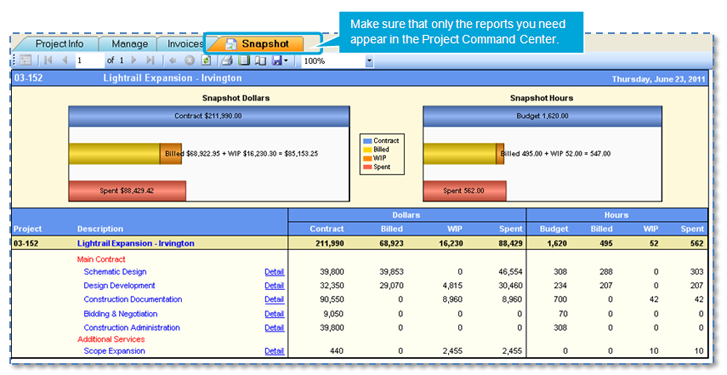
Task: Print the Snapshot report
Action: pyautogui.click(x=226, y=60)
